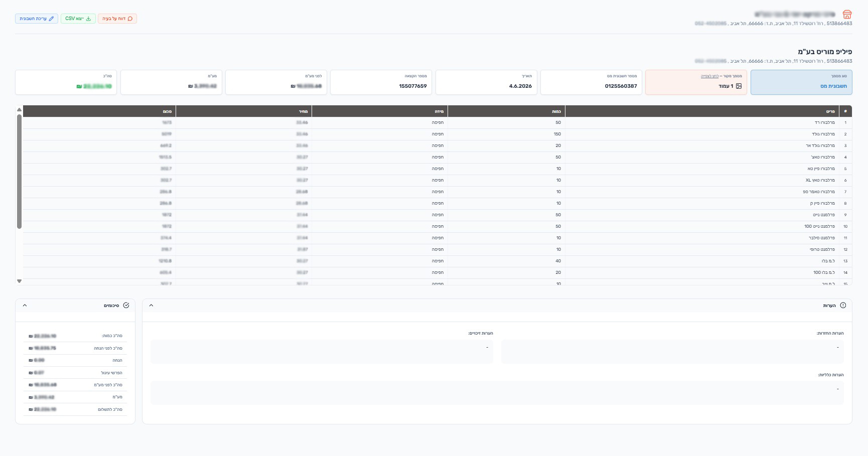868x456 pixels.
Task: Click the image icon next to 1 עמוד
Action: pyautogui.click(x=739, y=86)
